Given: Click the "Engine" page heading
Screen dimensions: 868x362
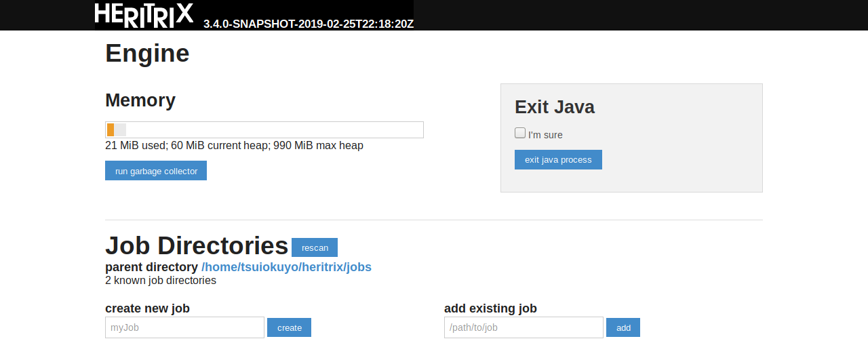Looking at the screenshot, I should (x=147, y=54).
